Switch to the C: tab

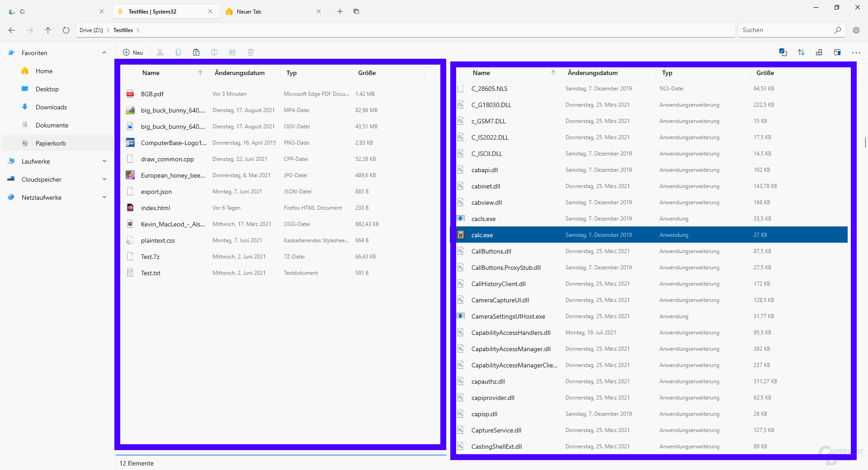click(57, 11)
